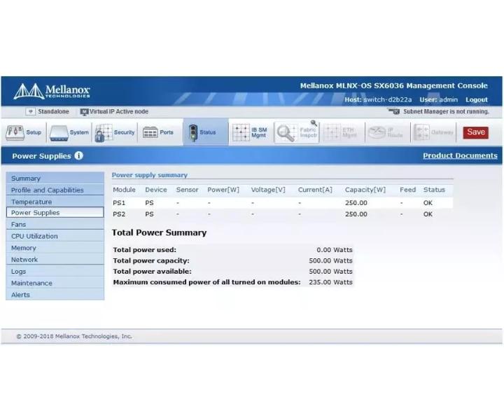The image size is (504, 420).
Task: Open the System section icon
Action: 59,133
